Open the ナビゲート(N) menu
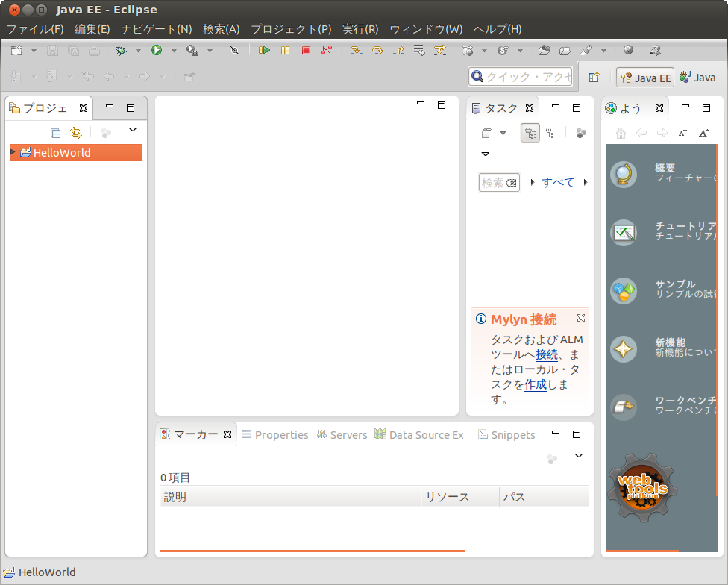The image size is (728, 585). point(156,29)
